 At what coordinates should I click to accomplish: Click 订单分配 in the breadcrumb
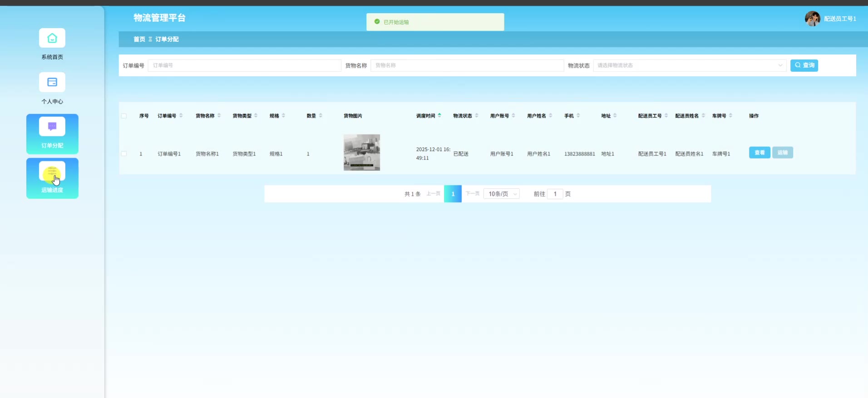167,39
